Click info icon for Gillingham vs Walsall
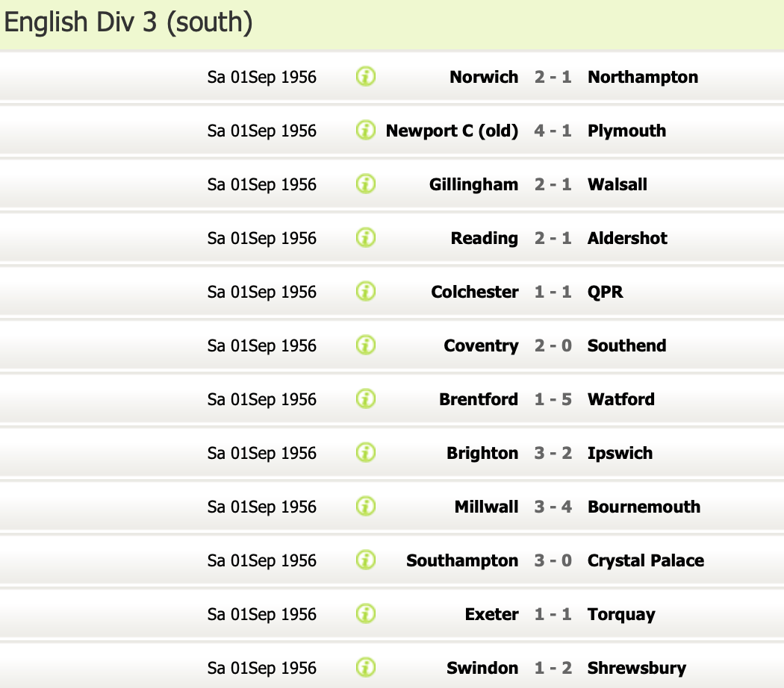This screenshot has width=784, height=688. pos(366,184)
